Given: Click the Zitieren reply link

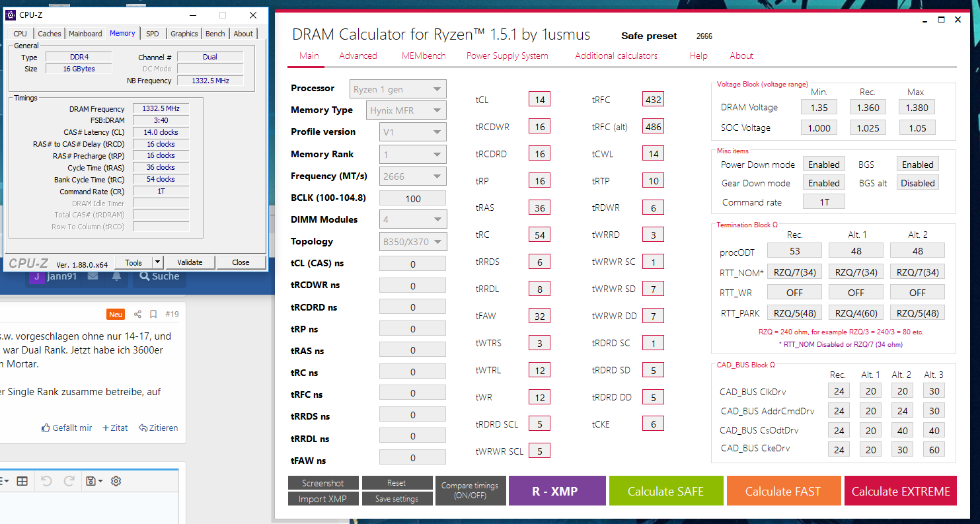Looking at the screenshot, I should [x=158, y=428].
